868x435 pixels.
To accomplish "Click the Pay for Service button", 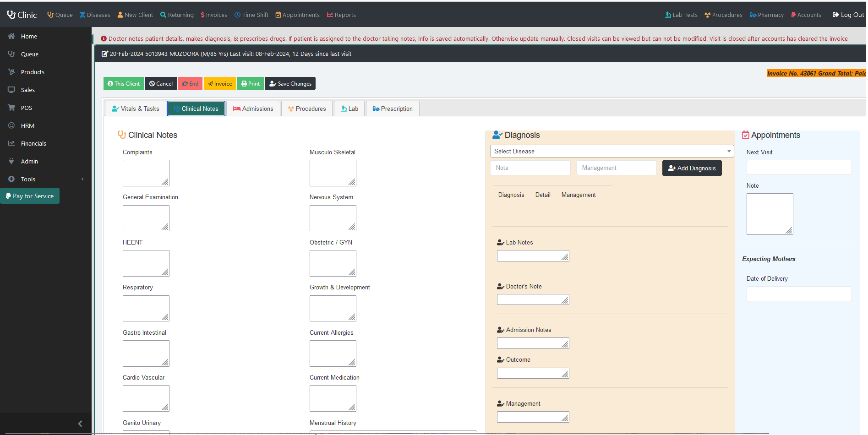I will tap(30, 196).
